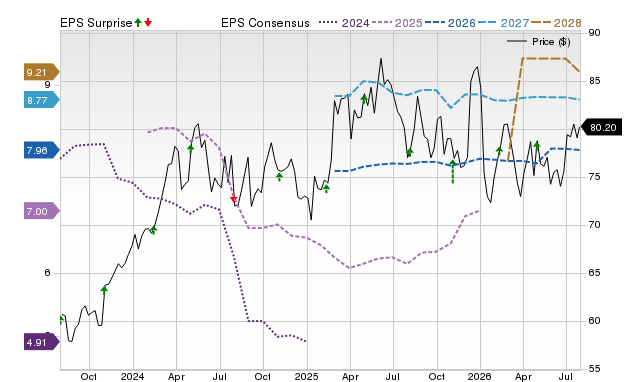Click the 9 label on the EPS axis

tap(48, 84)
